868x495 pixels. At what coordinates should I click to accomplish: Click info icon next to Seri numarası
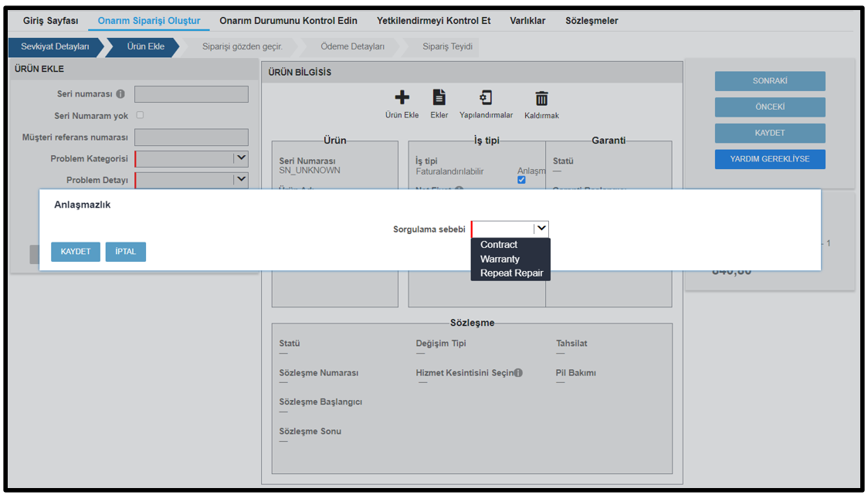(120, 94)
